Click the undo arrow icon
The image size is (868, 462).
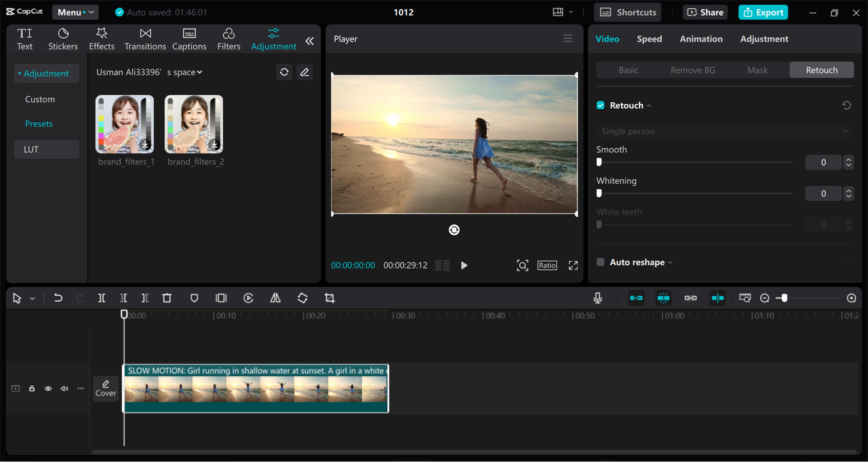58,298
